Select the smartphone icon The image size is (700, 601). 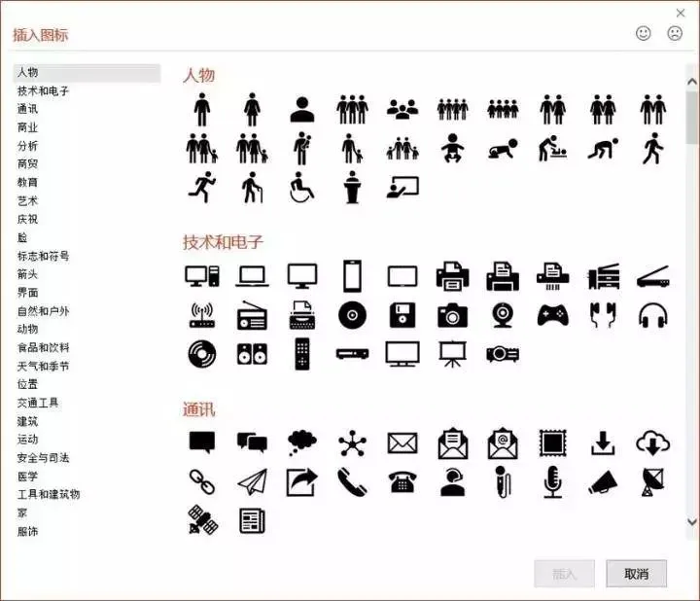click(352, 276)
